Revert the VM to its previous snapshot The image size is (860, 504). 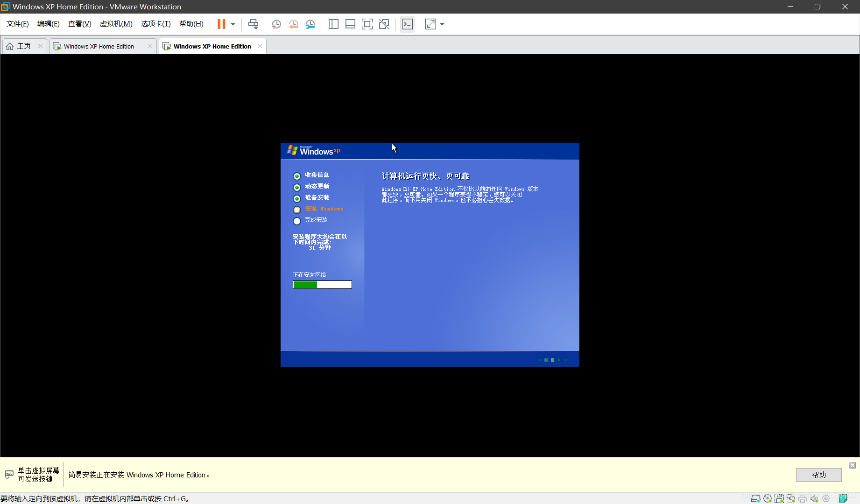pyautogui.click(x=293, y=24)
